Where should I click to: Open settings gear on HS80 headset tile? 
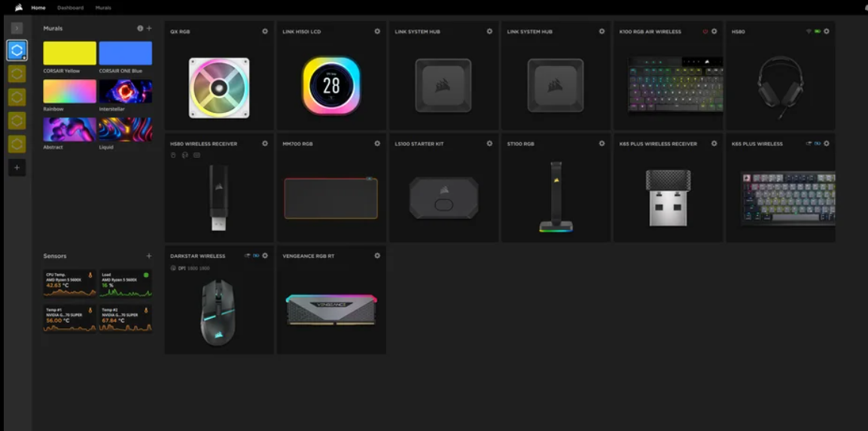(x=827, y=32)
